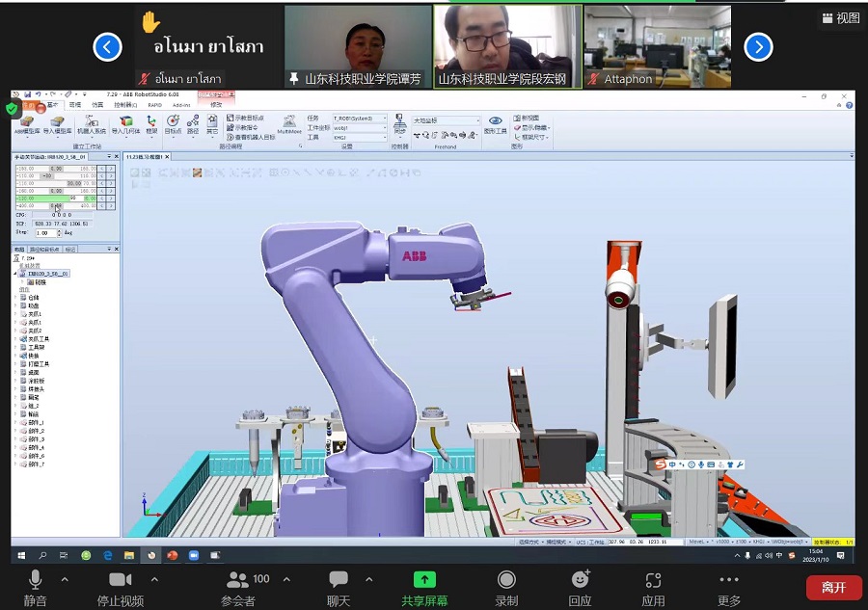Click the Step value input field
The height and width of the screenshot is (610, 868).
pyautogui.click(x=45, y=233)
